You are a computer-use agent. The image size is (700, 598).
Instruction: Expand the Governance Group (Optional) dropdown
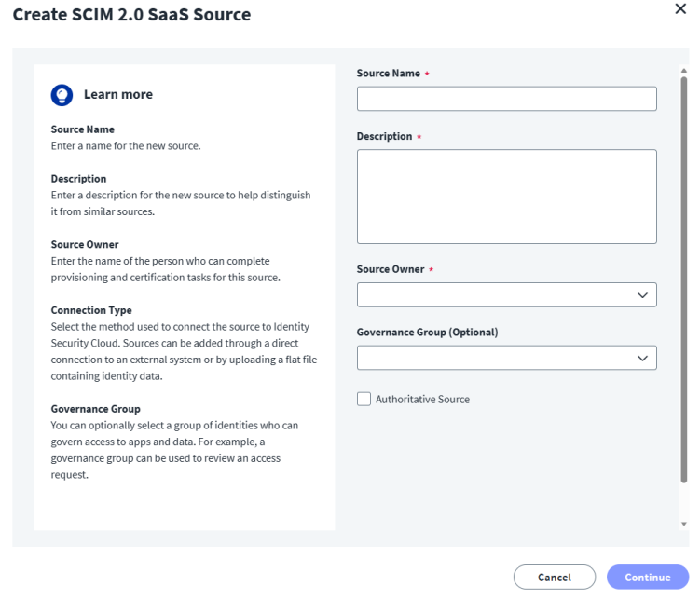pos(506,358)
